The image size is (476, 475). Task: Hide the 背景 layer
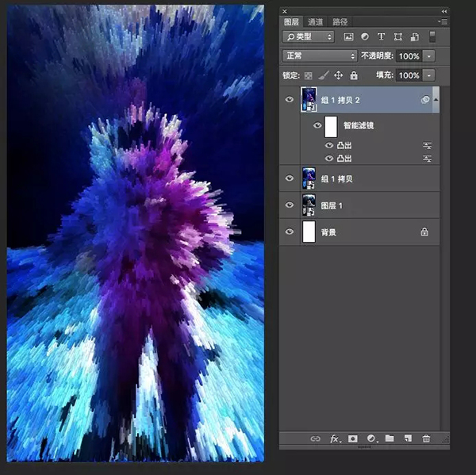point(290,232)
